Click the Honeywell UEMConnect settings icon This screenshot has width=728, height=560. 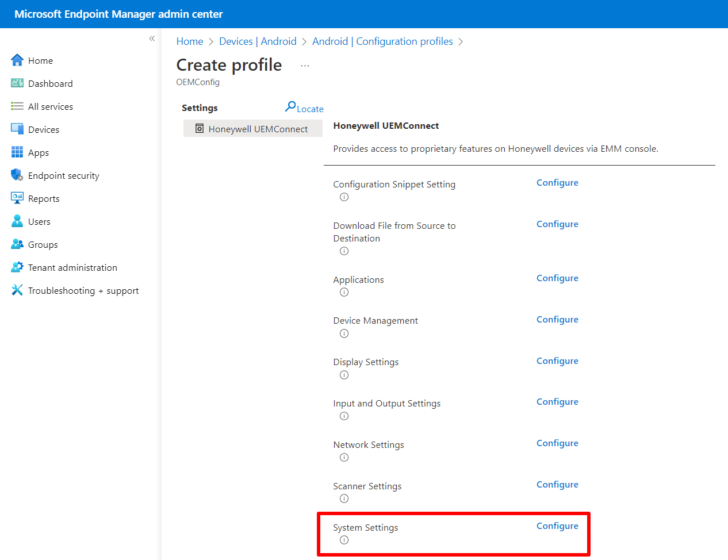(x=200, y=129)
